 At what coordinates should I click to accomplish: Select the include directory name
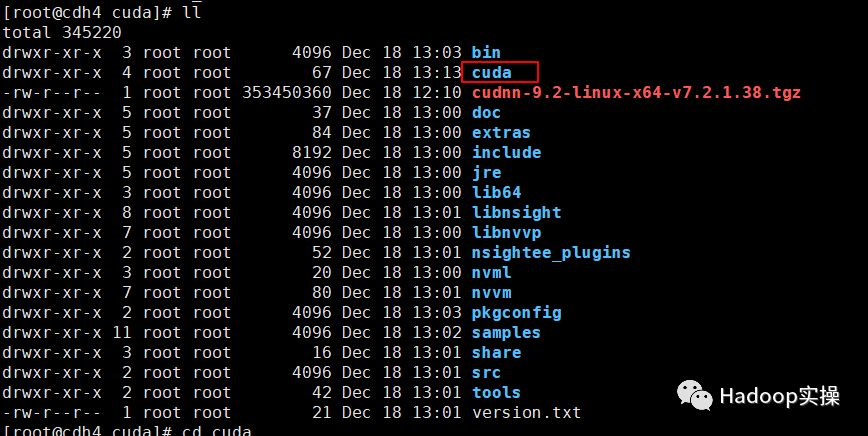point(506,152)
